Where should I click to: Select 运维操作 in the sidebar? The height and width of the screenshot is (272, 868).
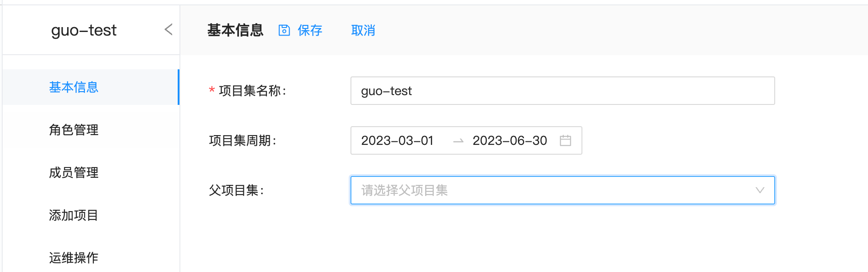pos(73,257)
